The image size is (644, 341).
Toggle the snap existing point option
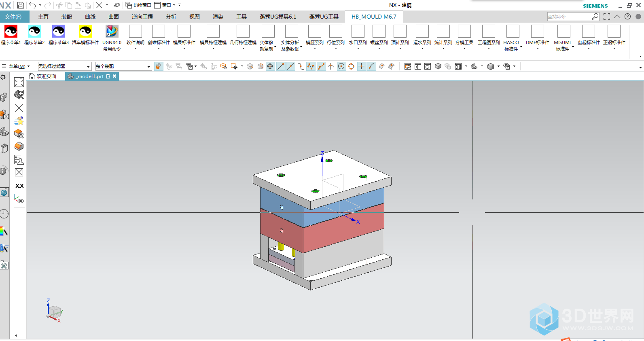click(x=361, y=66)
